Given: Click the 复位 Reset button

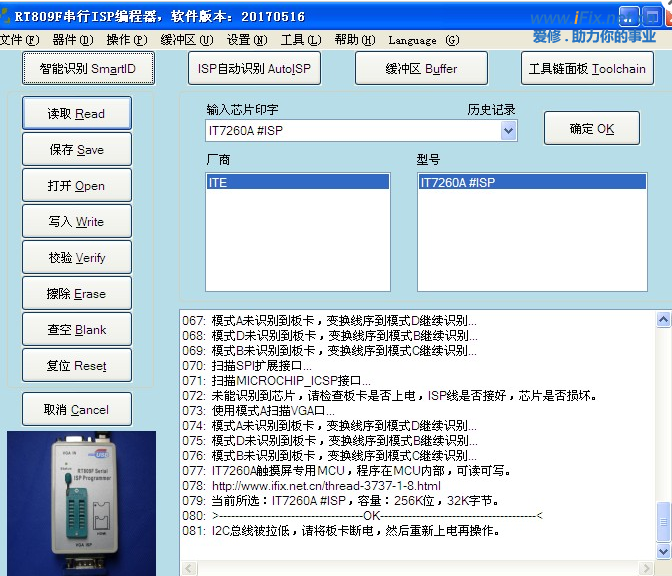Looking at the screenshot, I should coord(77,365).
